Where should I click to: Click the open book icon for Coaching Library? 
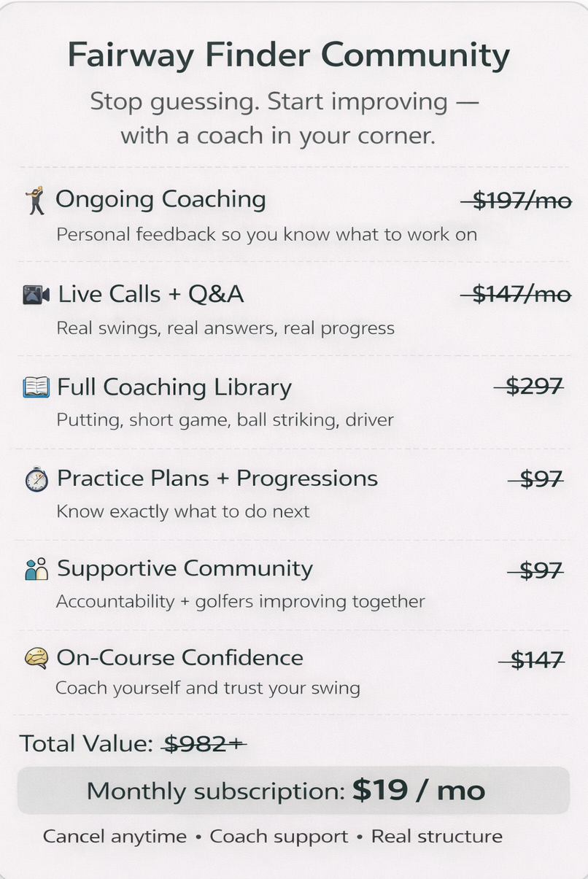tap(36, 387)
